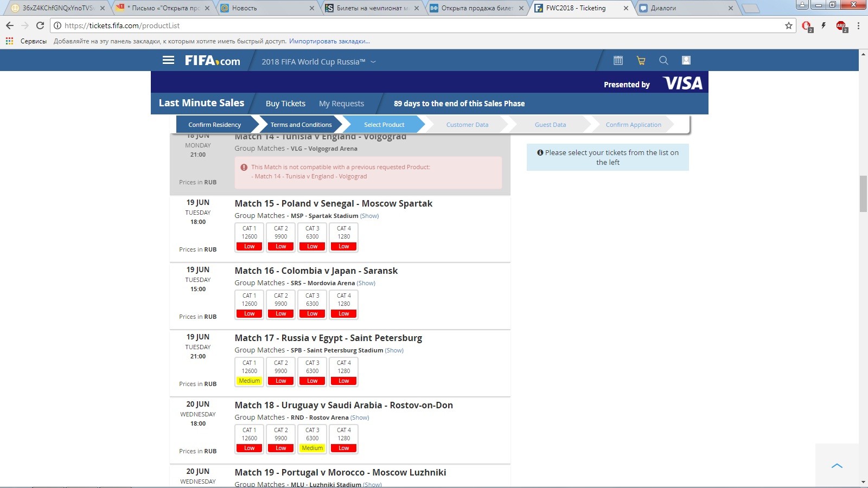Viewport: 868px width, 488px height.
Task: Select the Confirm Application step
Action: coord(634,124)
